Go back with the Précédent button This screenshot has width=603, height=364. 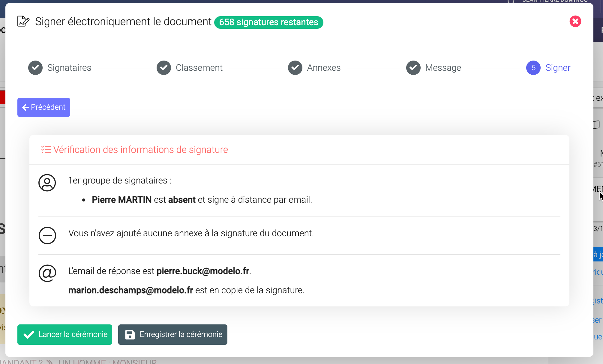(x=44, y=107)
